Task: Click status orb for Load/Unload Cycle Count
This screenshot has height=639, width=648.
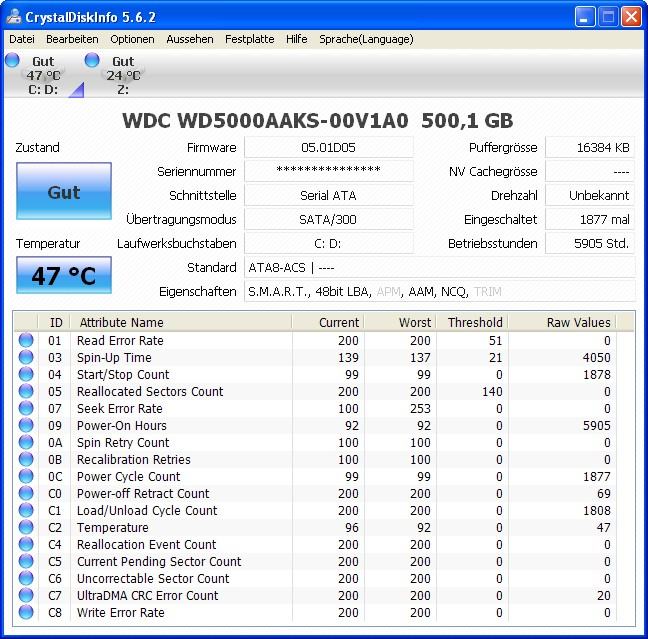Action: (26, 510)
